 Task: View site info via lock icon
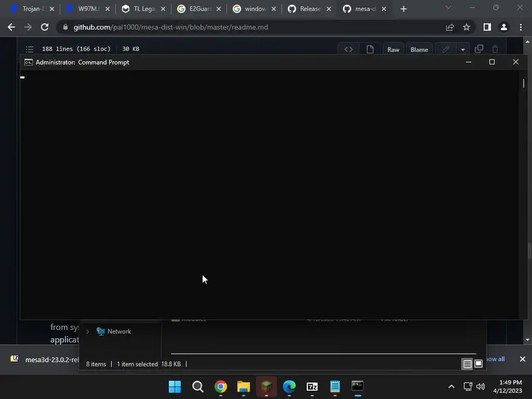click(65, 27)
